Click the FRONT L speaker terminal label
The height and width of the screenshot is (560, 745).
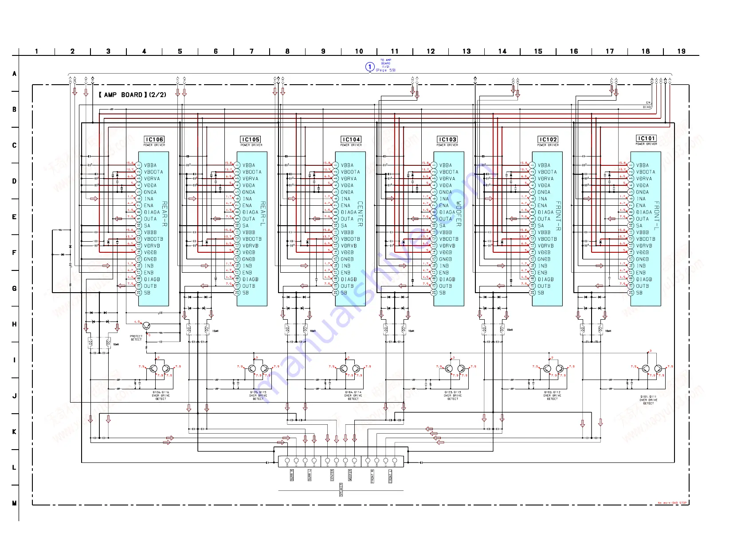point(390,476)
